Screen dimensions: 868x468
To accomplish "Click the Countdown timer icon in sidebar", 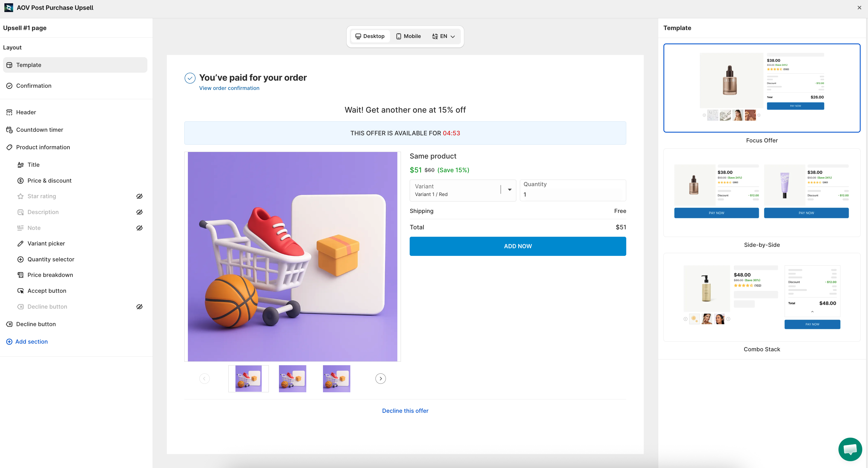I will pyautogui.click(x=9, y=130).
